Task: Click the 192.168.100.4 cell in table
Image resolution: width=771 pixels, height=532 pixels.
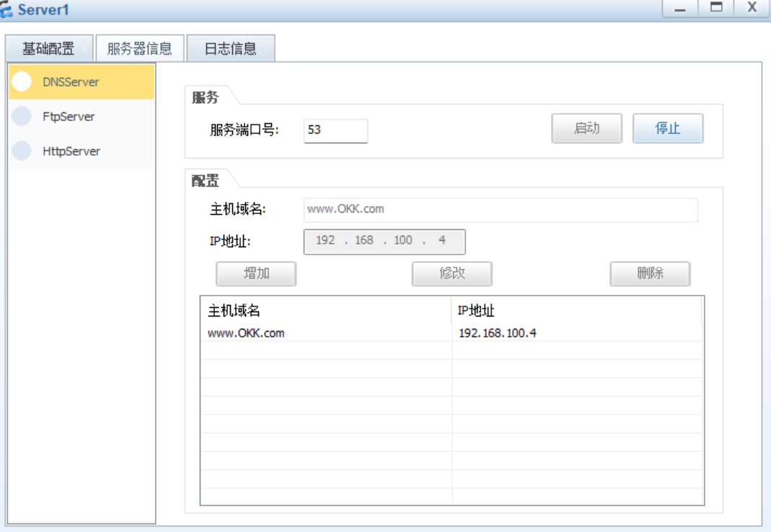Action: (497, 333)
